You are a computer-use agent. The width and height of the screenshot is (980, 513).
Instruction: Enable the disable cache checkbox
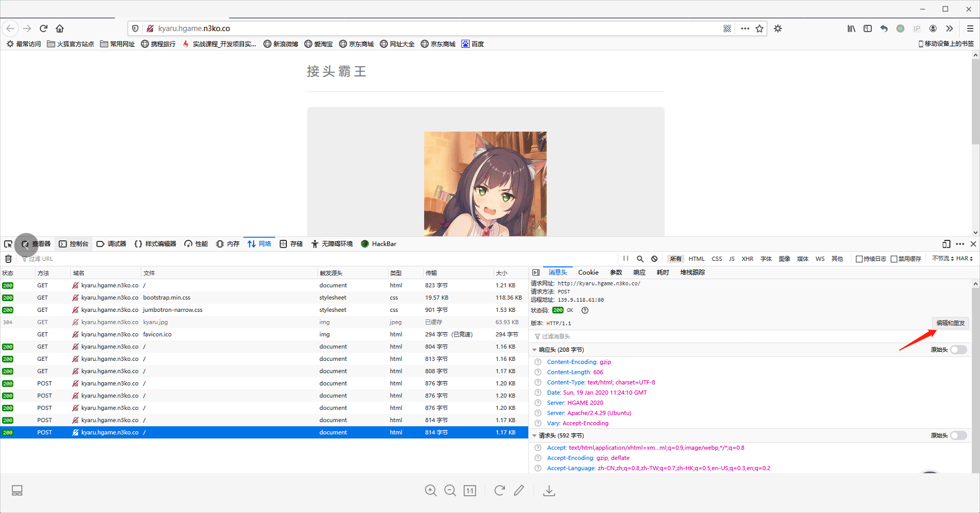(x=894, y=259)
